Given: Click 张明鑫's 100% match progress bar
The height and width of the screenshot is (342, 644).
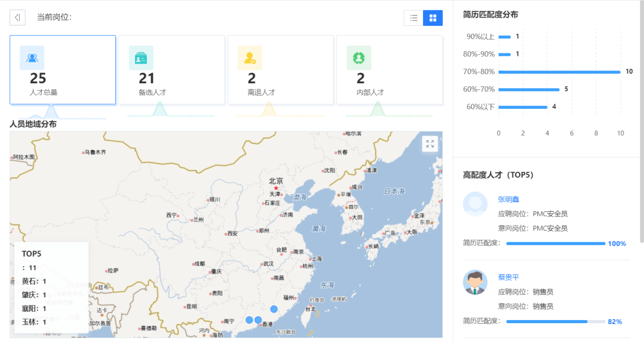Looking at the screenshot, I should [555, 243].
